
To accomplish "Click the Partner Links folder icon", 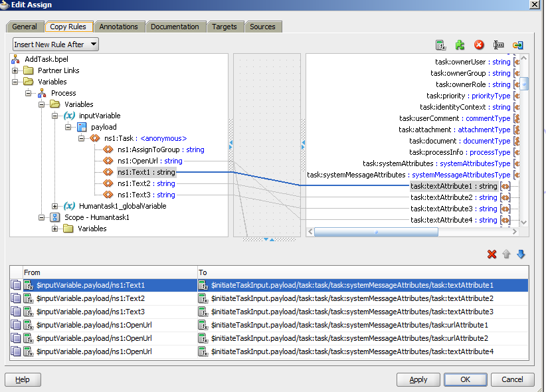I will pyautogui.click(x=28, y=70).
